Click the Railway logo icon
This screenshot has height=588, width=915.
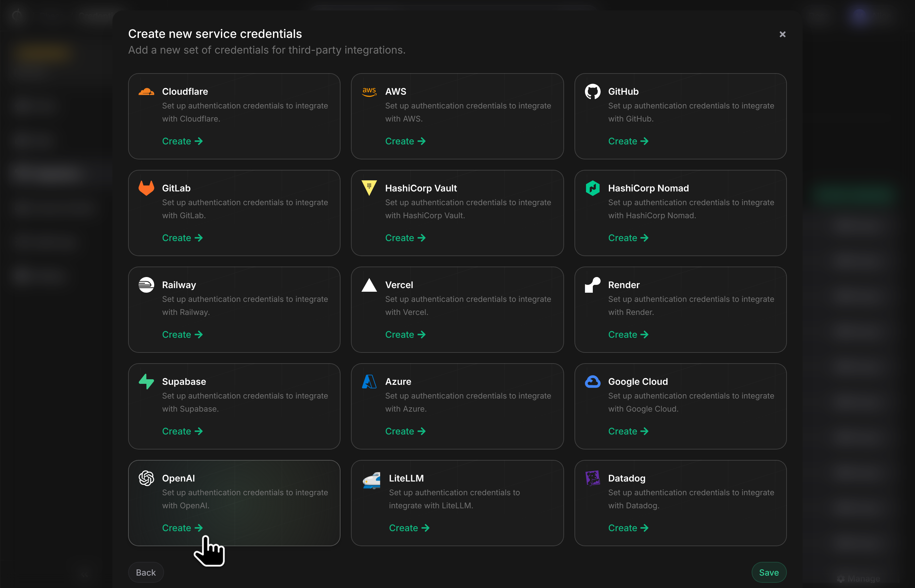pos(146,285)
